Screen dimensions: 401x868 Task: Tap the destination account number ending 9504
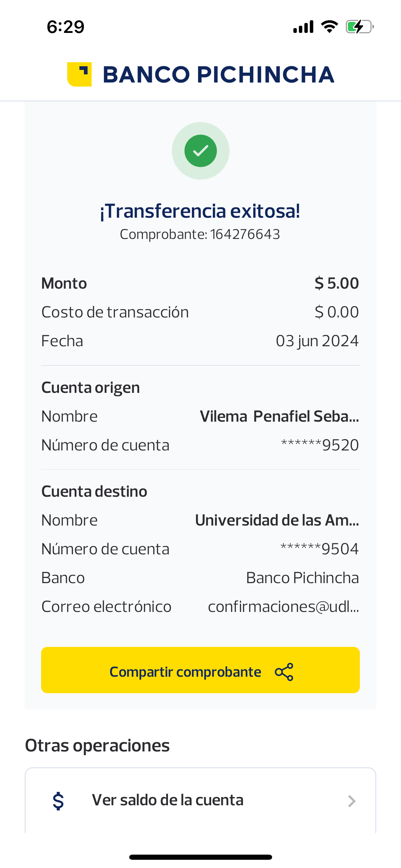pos(319,549)
